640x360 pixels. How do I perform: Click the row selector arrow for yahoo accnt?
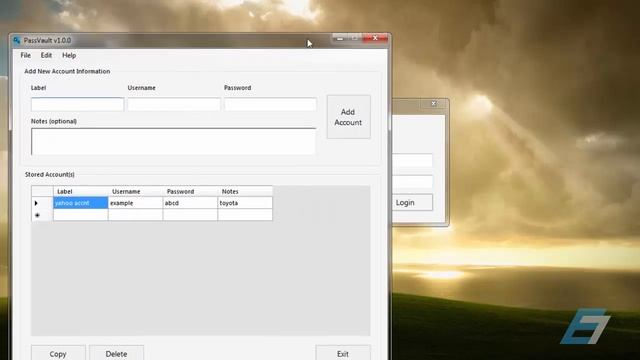tap(42, 203)
